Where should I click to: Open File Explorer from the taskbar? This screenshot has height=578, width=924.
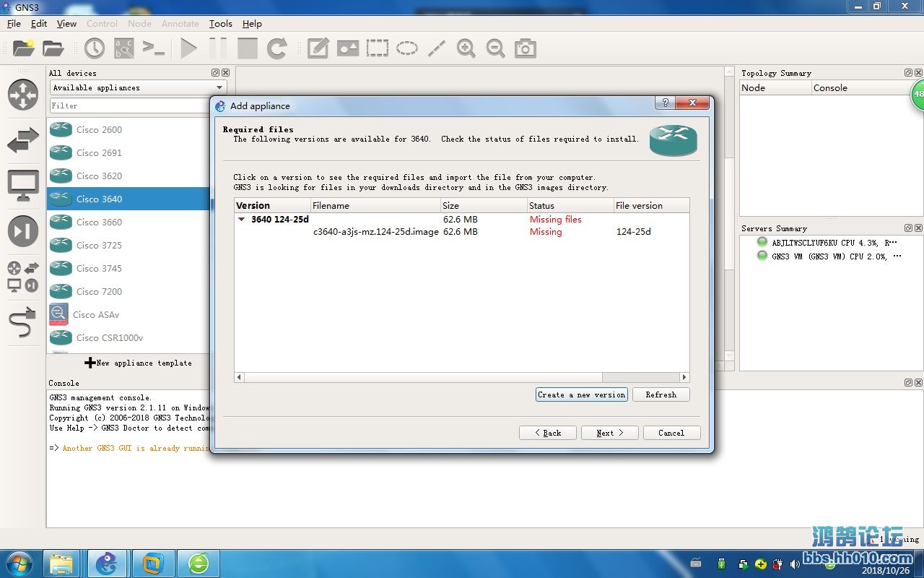(x=61, y=564)
